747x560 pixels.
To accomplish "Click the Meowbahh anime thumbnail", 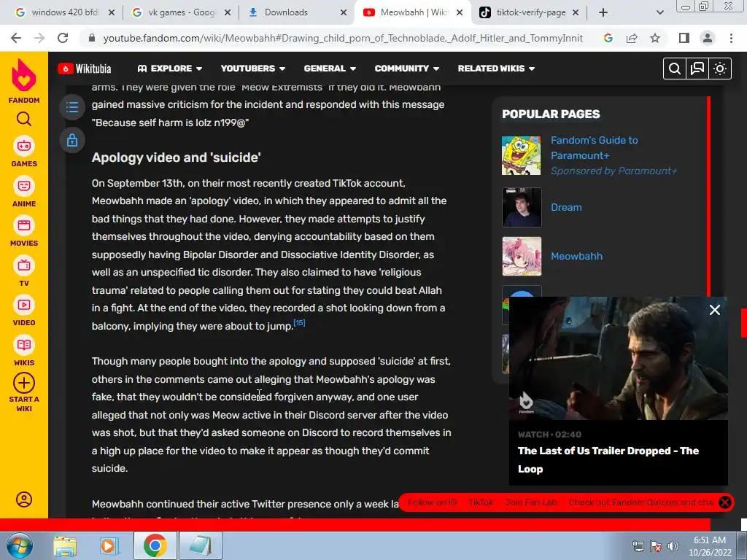I will 521,256.
